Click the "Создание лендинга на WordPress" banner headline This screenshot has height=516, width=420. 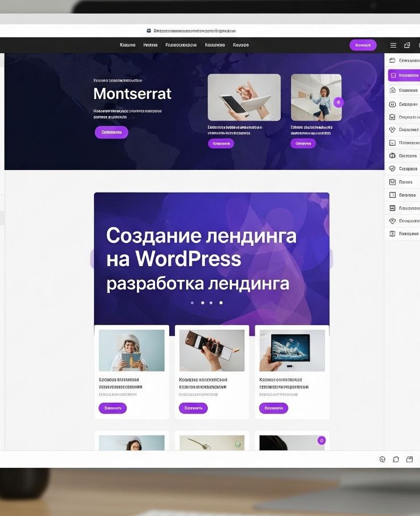tap(202, 247)
